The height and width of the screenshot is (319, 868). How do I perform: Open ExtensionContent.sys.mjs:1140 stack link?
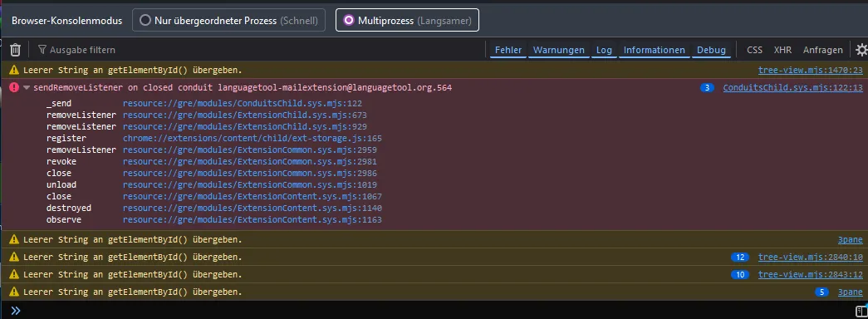[253, 209]
